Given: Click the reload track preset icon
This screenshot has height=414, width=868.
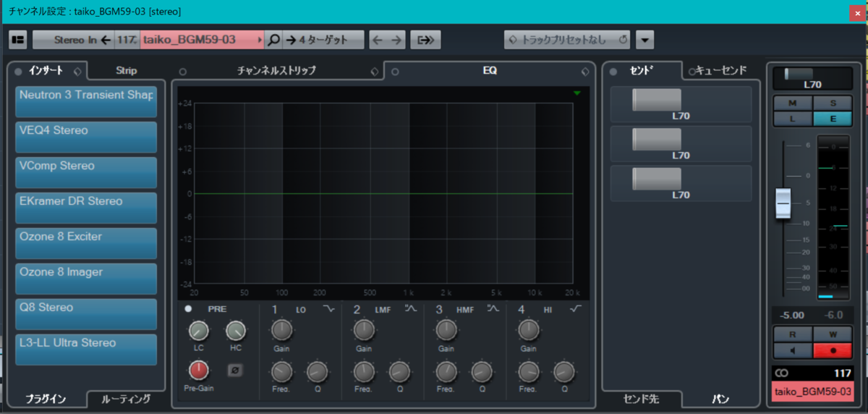Looking at the screenshot, I should coord(623,40).
